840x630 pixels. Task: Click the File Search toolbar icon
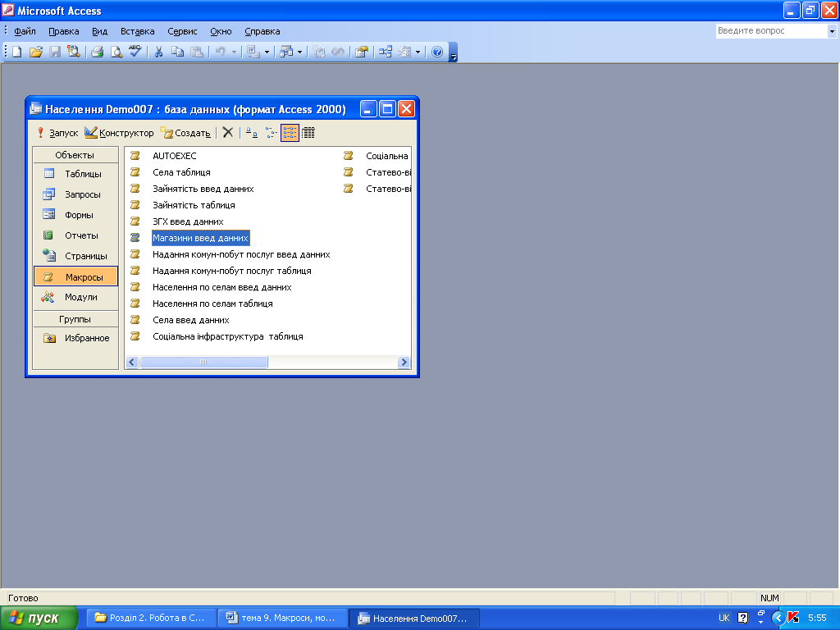tap(73, 52)
